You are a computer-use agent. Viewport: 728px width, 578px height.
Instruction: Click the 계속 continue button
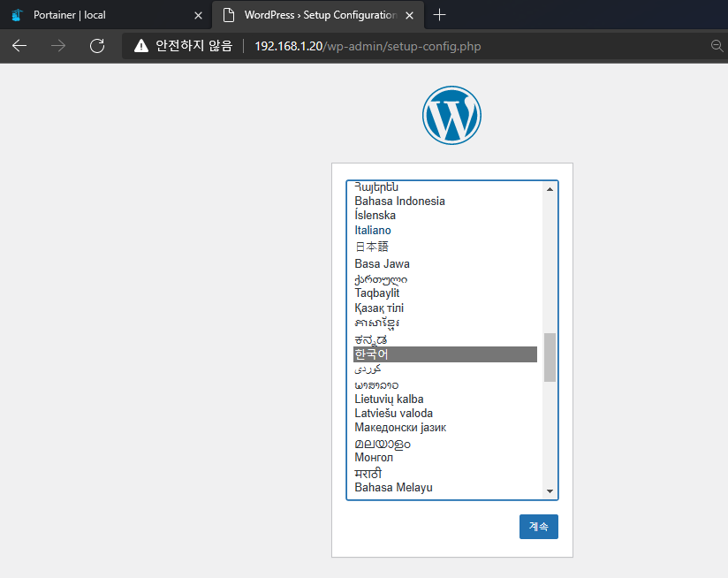[539, 527]
